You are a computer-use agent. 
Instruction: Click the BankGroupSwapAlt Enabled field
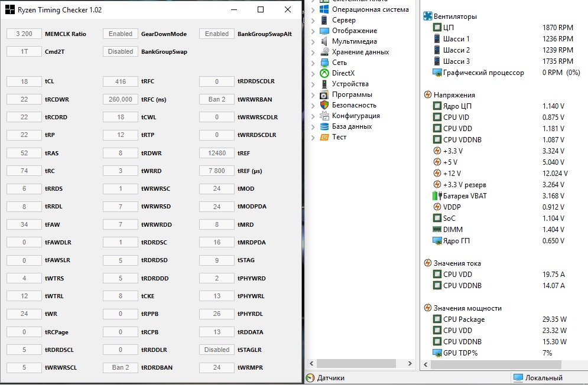click(217, 34)
